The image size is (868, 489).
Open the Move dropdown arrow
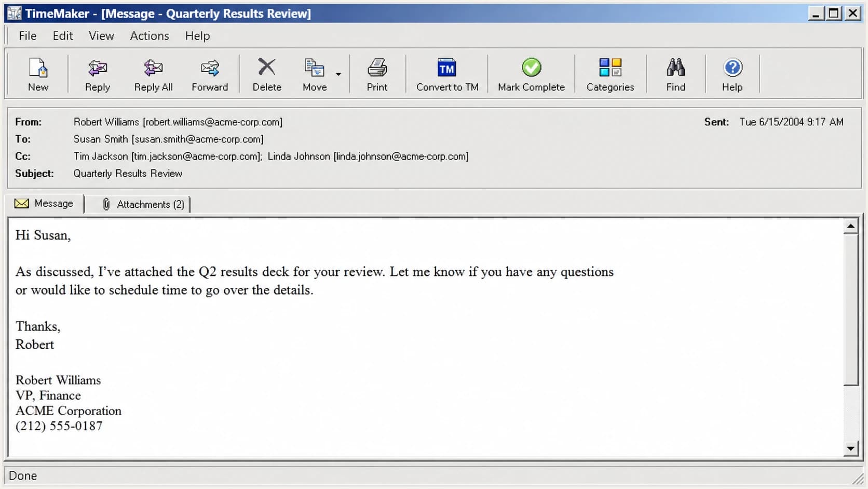coord(338,74)
